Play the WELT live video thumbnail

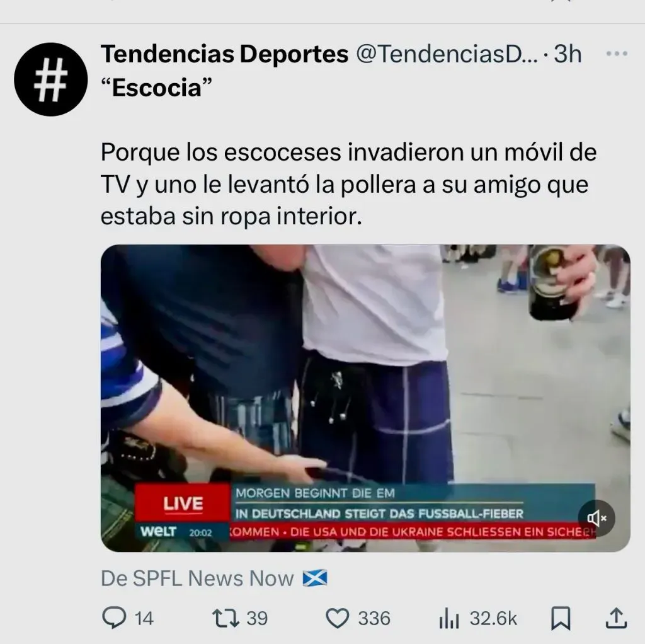tap(365, 398)
